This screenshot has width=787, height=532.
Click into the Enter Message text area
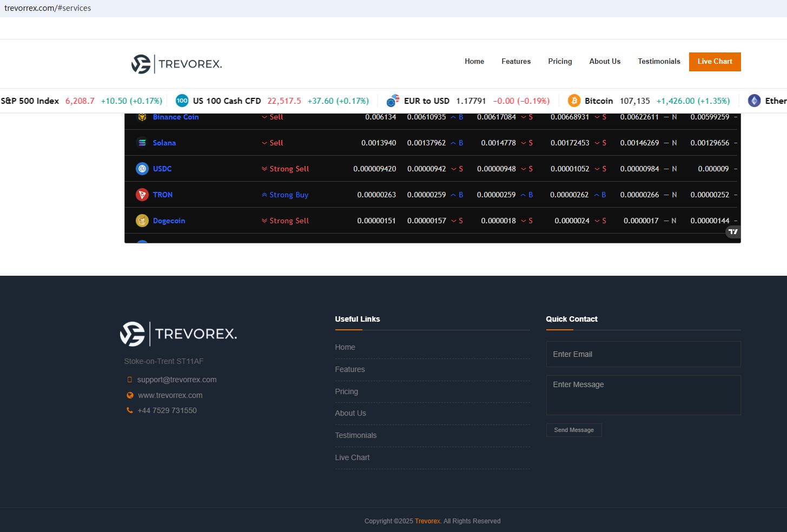[643, 395]
